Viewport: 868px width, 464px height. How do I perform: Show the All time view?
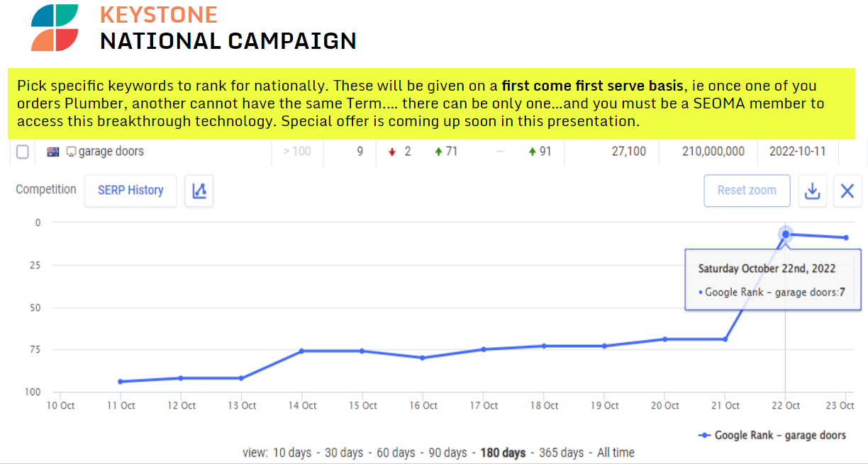point(617,453)
